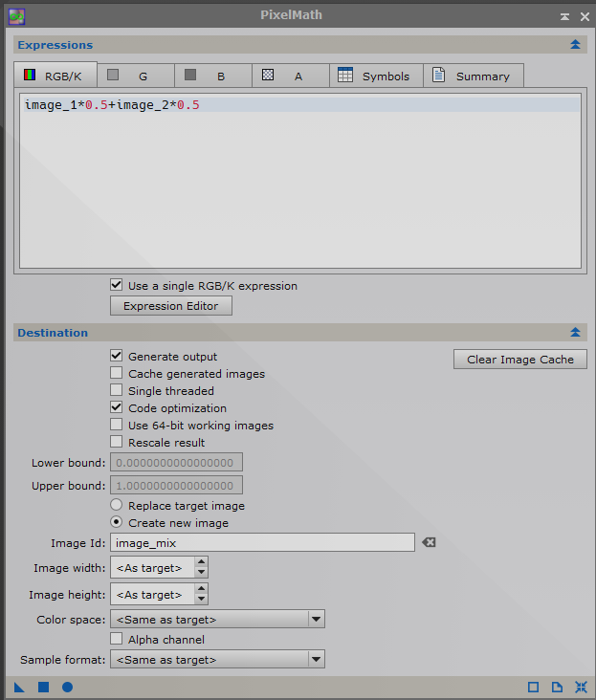Enable Rescale result checkbox

(x=116, y=442)
